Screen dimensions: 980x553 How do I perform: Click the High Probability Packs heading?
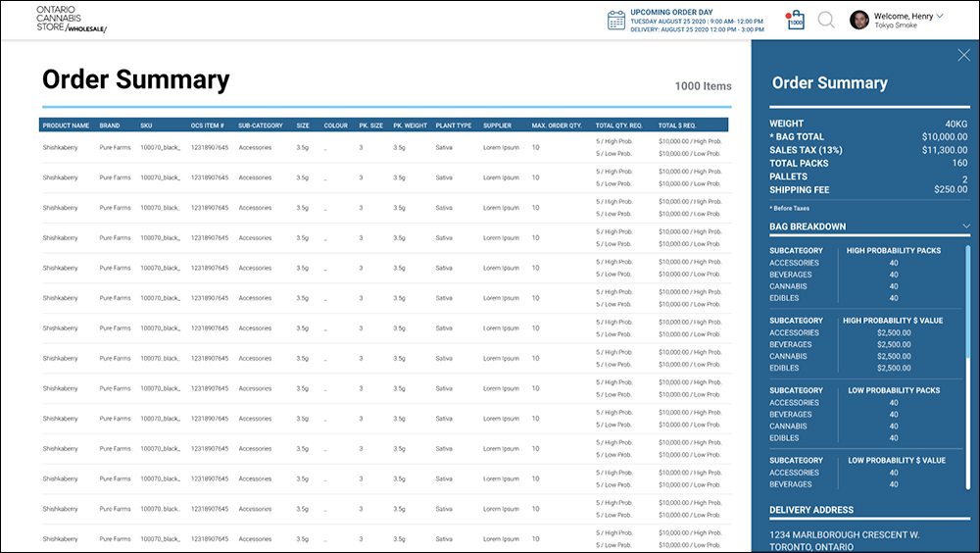tap(894, 250)
